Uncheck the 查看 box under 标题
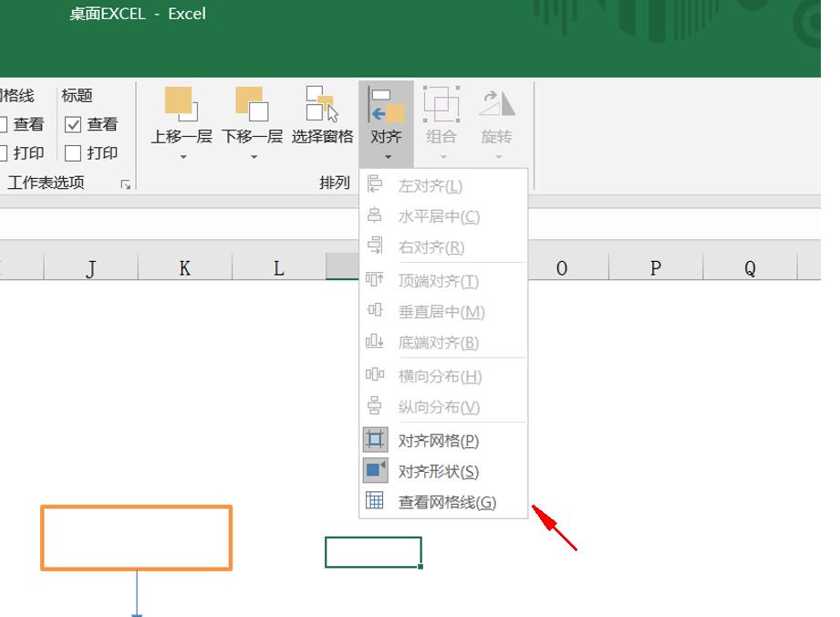The height and width of the screenshot is (617, 840). point(72,124)
